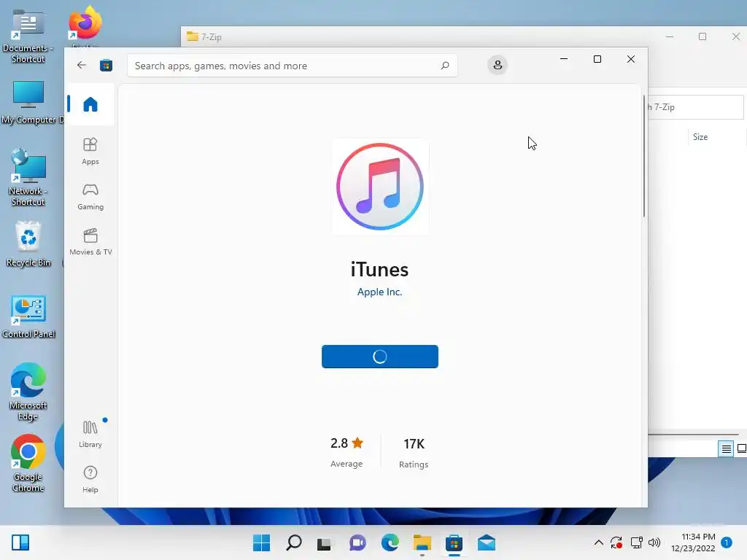Switch to details view in 7-Zip window

726,448
